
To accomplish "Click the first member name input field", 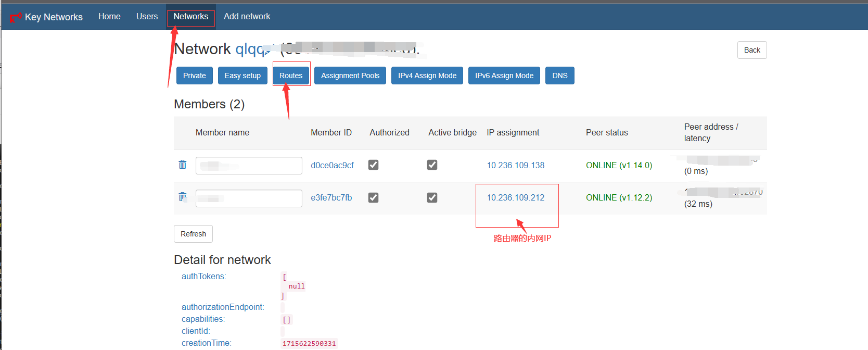I will tap(249, 166).
